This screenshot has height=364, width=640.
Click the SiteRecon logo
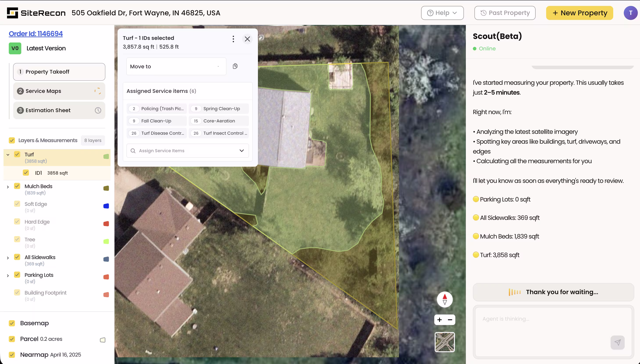pyautogui.click(x=36, y=13)
